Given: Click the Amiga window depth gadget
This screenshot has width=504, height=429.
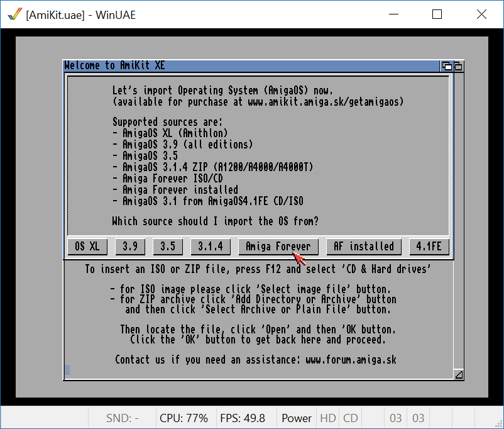Looking at the screenshot, I should coord(458,66).
